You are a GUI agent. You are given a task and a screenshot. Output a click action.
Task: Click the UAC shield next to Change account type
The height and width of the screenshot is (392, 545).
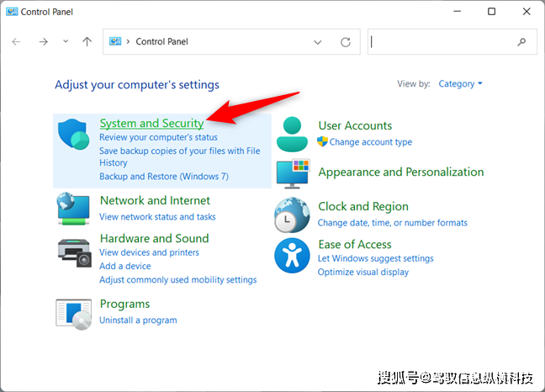[x=322, y=141]
